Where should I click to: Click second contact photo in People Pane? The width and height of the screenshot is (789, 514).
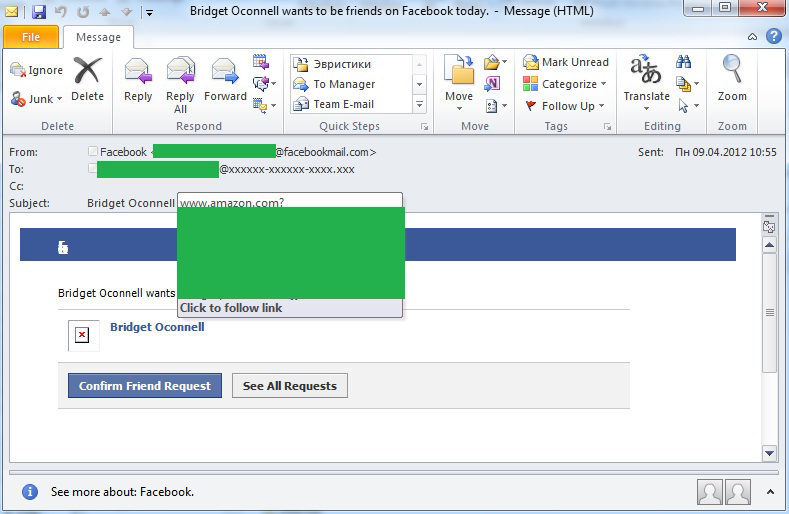coord(738,492)
